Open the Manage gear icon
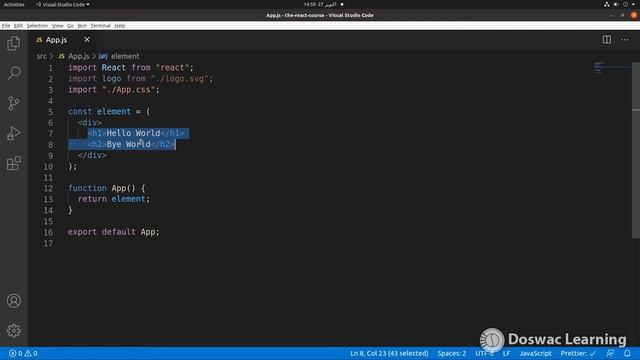The height and width of the screenshot is (360, 640). click(x=13, y=331)
